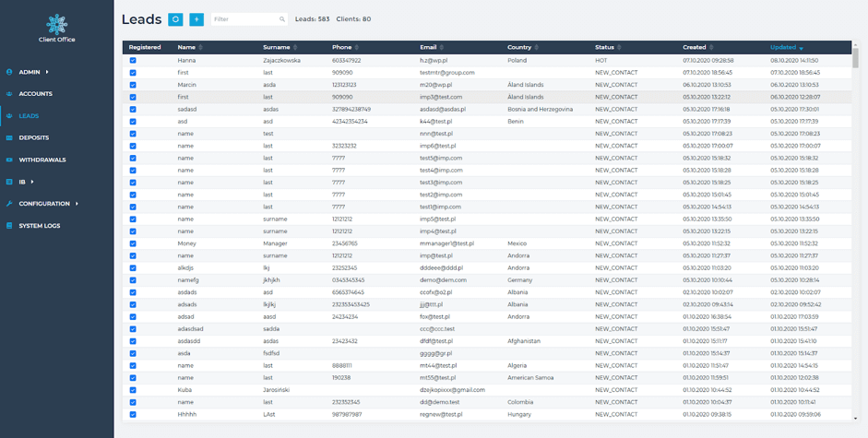Open the Accounts page from the sidebar
This screenshot has width=868, height=438.
(35, 94)
